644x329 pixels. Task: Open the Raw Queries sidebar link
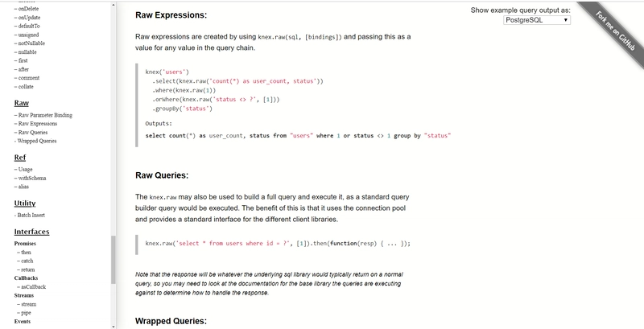pyautogui.click(x=33, y=133)
